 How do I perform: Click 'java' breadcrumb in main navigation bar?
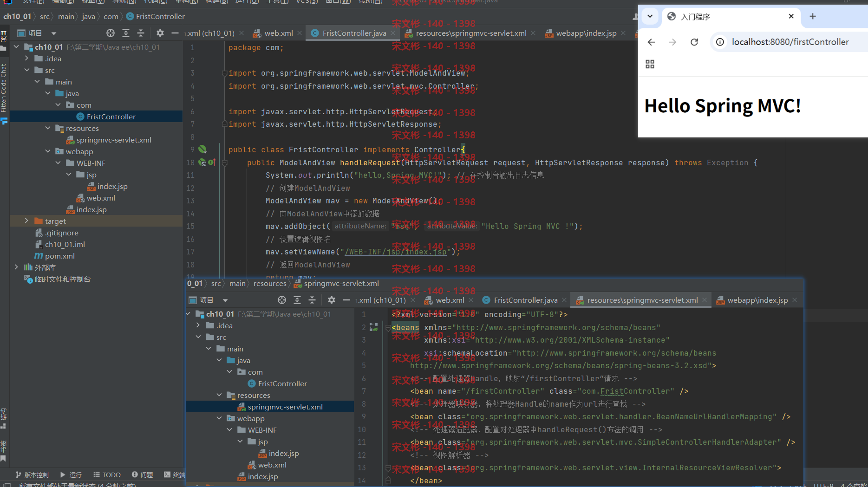tap(88, 16)
